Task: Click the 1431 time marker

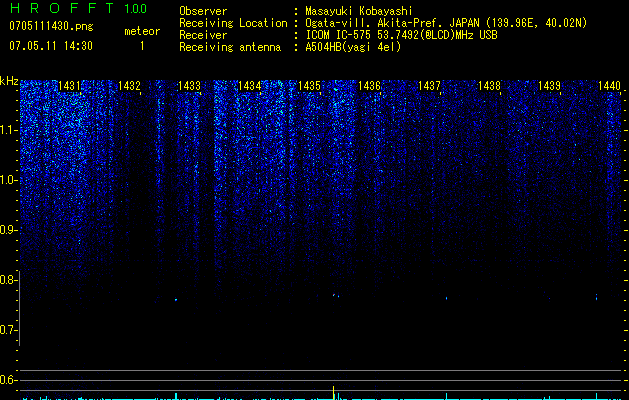Action: 69,86
